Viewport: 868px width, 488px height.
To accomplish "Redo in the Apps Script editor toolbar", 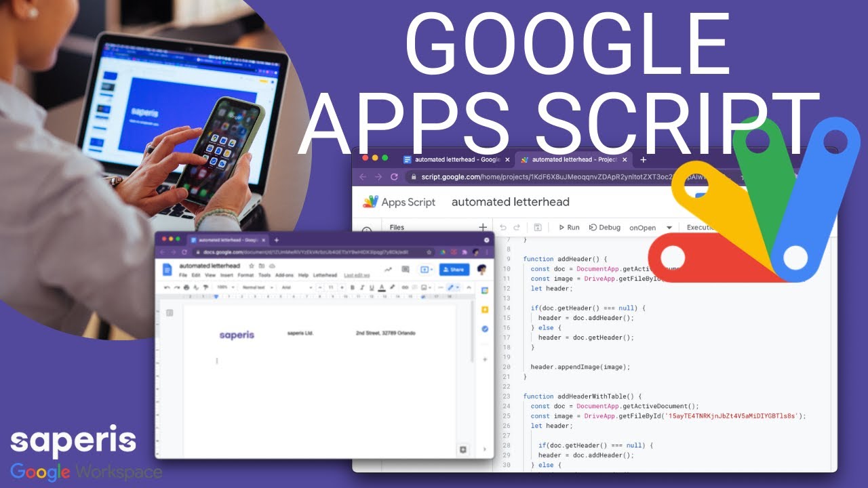I will 517,228.
